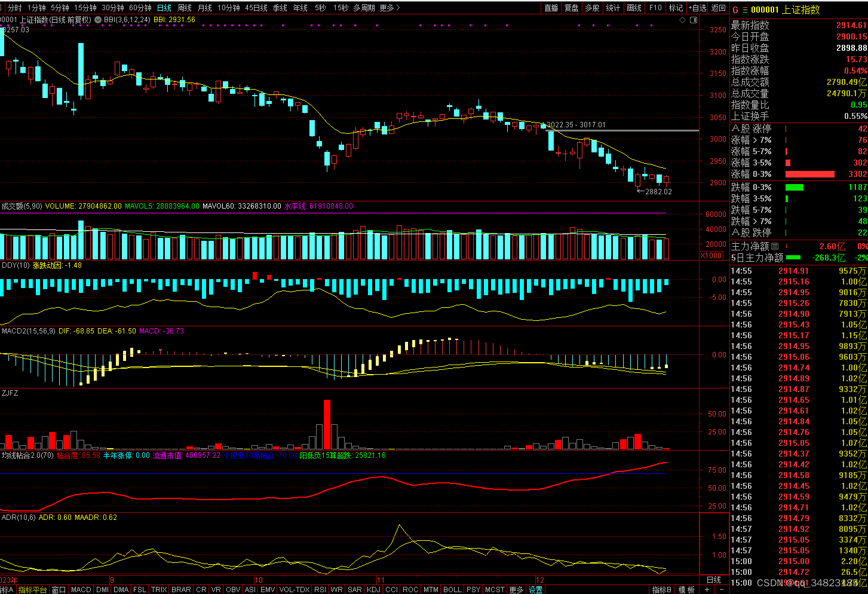
Task: Click the MACD2(15,56,9) indicator label
Action: [29, 330]
